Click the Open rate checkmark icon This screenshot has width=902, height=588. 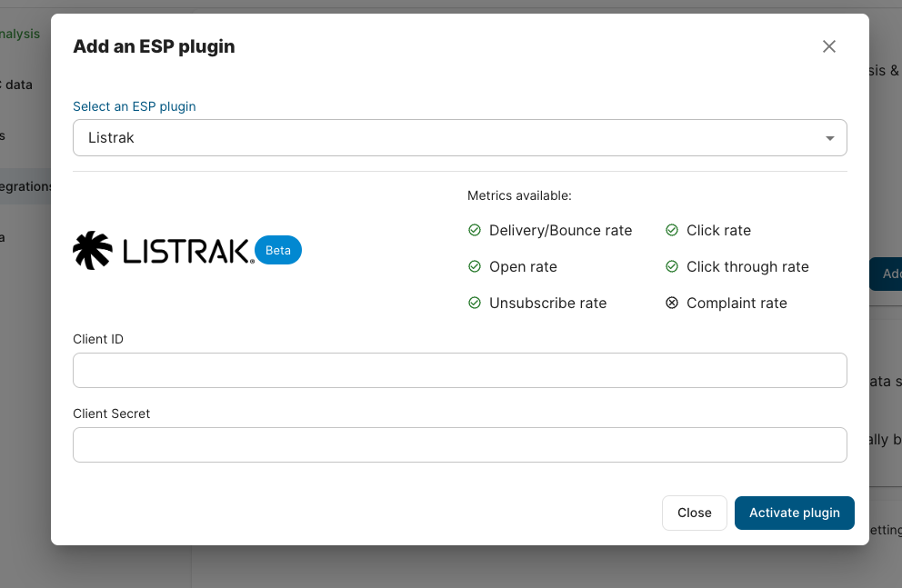tap(475, 266)
